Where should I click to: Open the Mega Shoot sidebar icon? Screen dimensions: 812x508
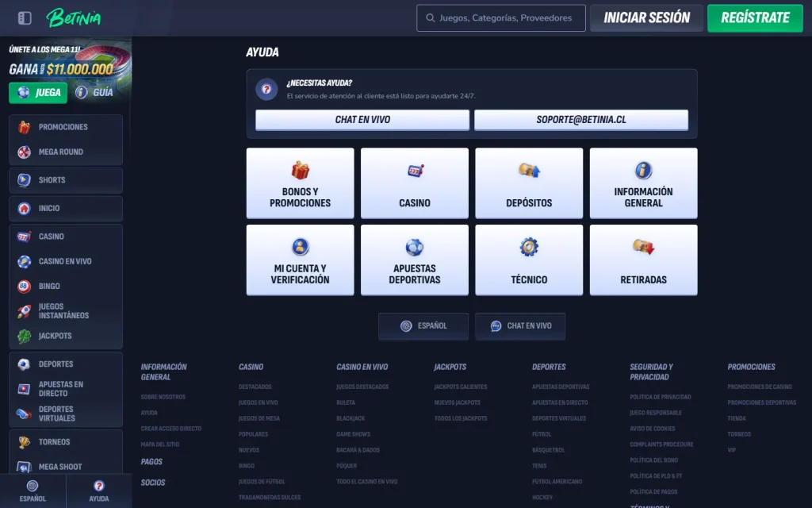(24, 467)
